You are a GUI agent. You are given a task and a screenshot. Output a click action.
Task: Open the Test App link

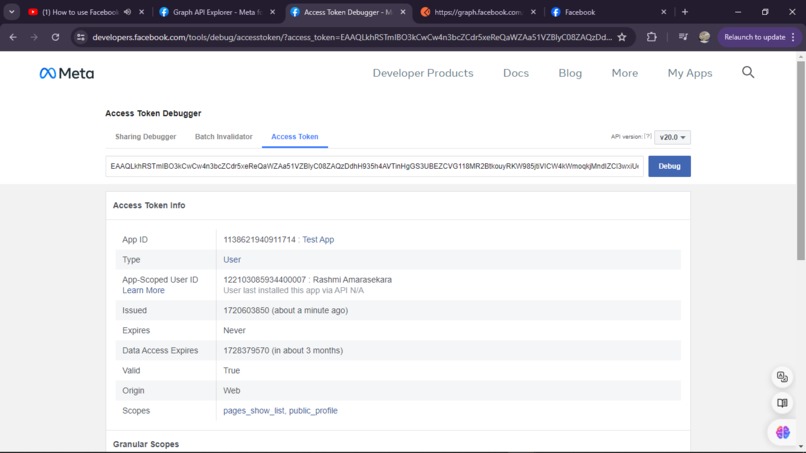click(x=318, y=240)
